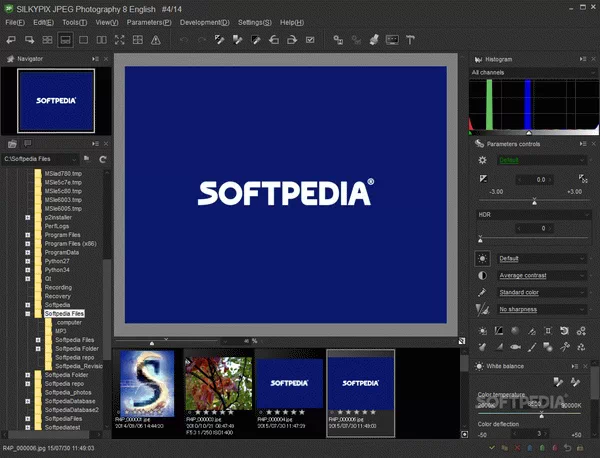Go to next image arrow in toolbar
Viewport: 600px width, 458px height.
pyautogui.click(x=29, y=40)
